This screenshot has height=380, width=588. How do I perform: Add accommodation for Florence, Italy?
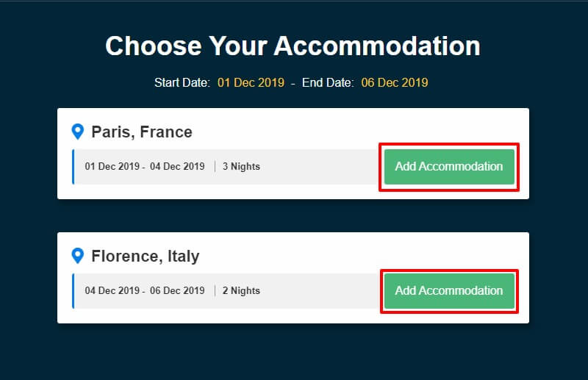point(448,290)
